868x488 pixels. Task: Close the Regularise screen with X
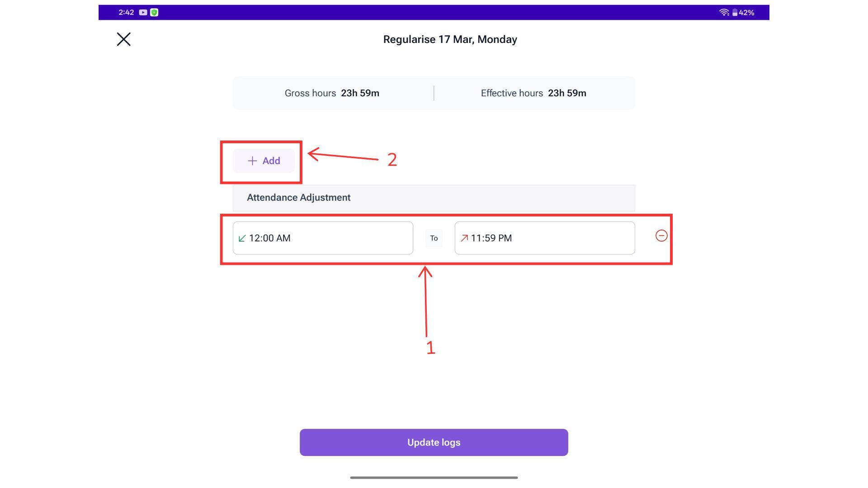(123, 39)
